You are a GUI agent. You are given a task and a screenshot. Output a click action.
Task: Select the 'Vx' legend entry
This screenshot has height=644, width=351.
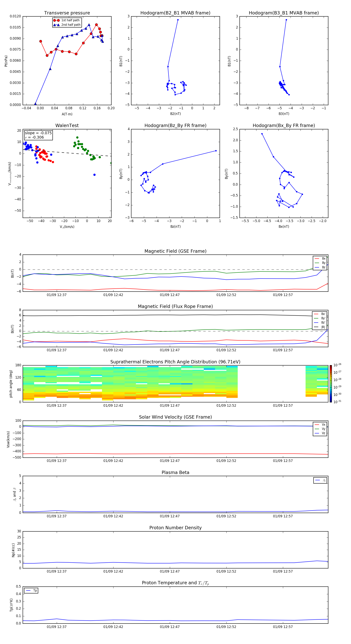(x=320, y=424)
